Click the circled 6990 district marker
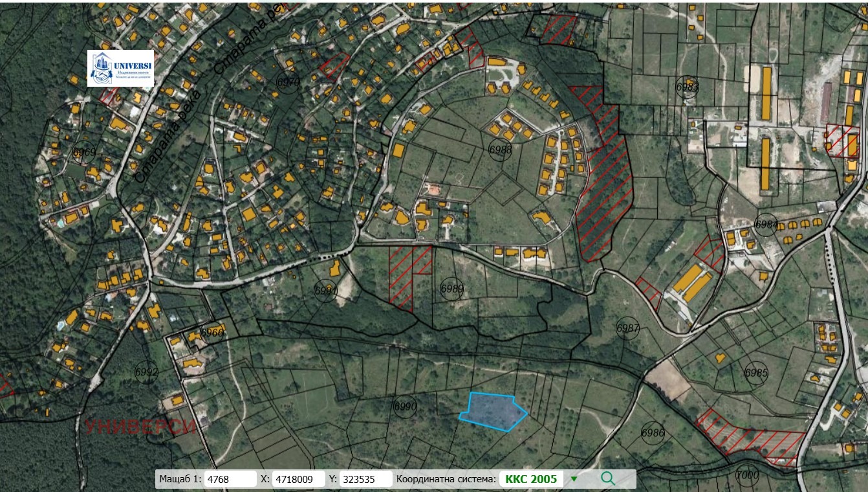The width and height of the screenshot is (868, 492). pos(405,407)
